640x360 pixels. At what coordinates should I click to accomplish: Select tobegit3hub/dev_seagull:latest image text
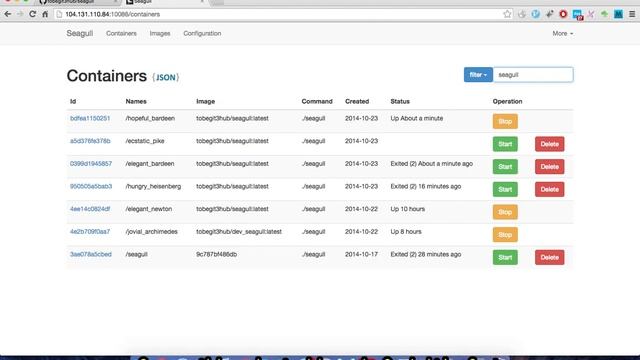point(239,231)
